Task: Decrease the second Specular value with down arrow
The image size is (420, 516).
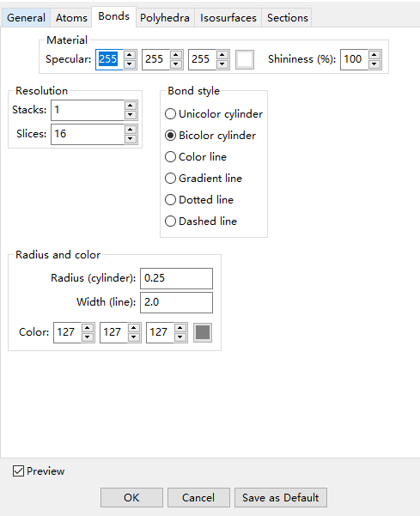Action: point(176,64)
